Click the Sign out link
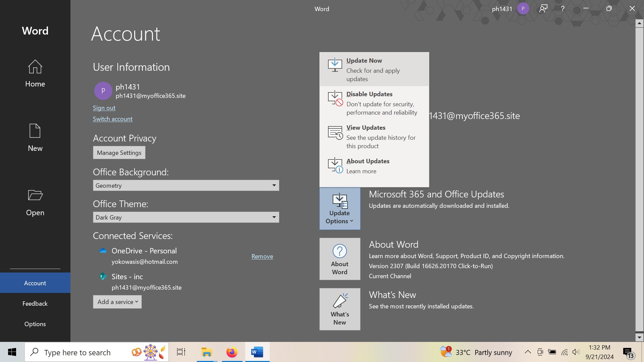Image resolution: width=644 pixels, height=362 pixels. pyautogui.click(x=104, y=108)
